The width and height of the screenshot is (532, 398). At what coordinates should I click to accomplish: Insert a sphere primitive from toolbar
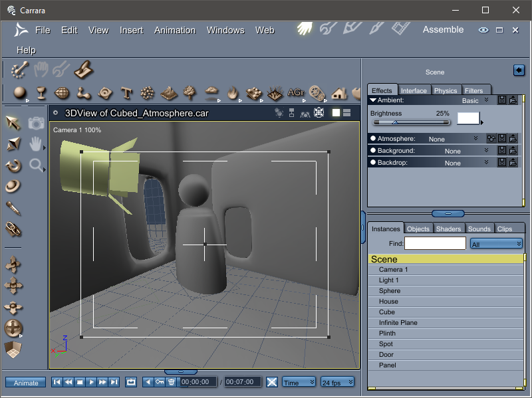point(19,93)
